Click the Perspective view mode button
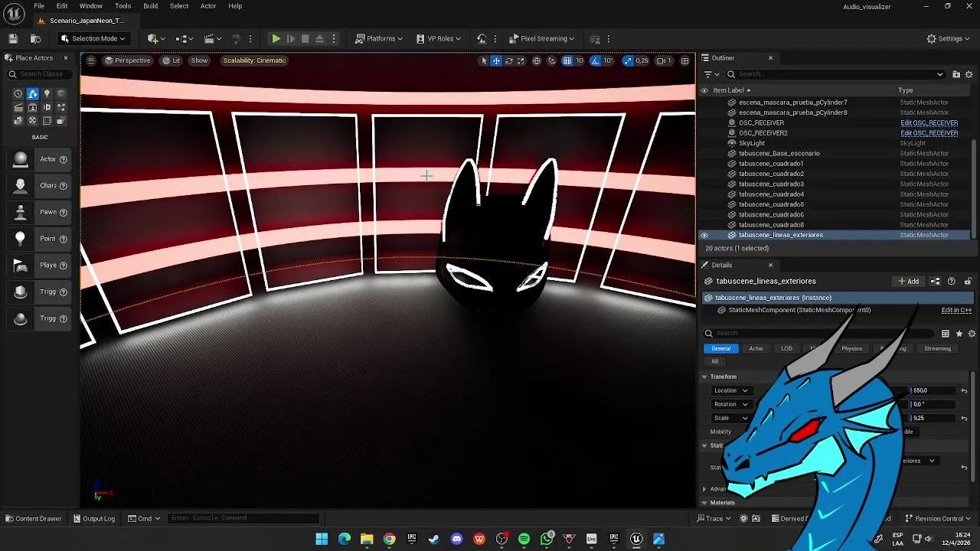The width and height of the screenshot is (980, 551). point(128,60)
